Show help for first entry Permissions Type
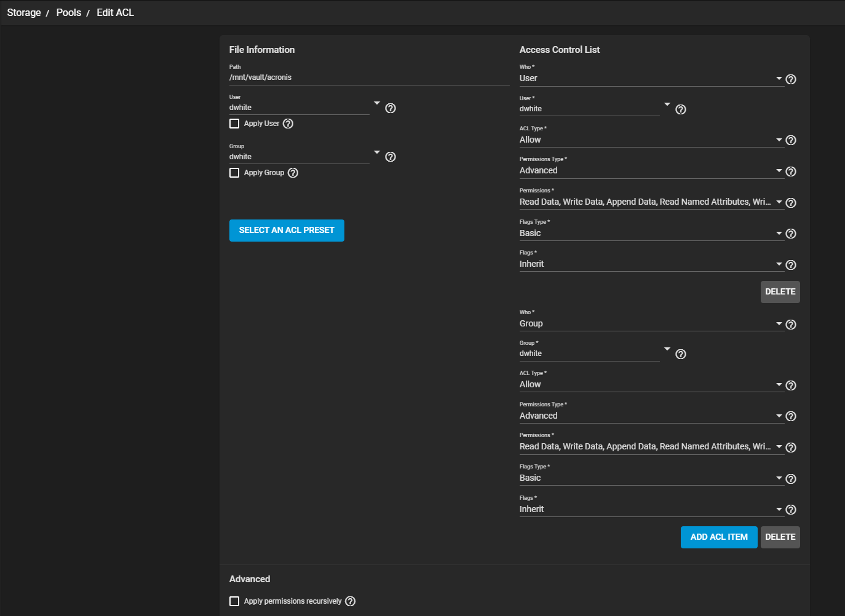This screenshot has width=845, height=616. pyautogui.click(x=791, y=172)
